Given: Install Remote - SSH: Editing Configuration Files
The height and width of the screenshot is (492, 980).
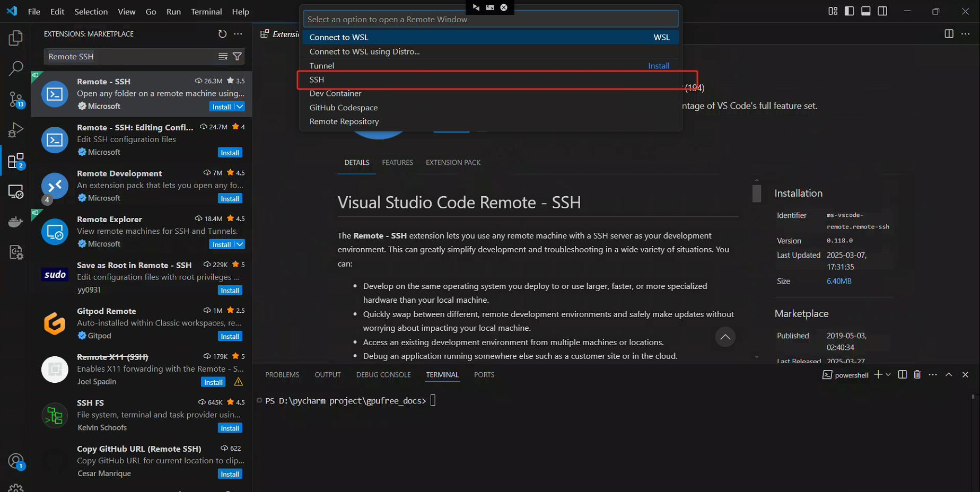Looking at the screenshot, I should tap(230, 153).
